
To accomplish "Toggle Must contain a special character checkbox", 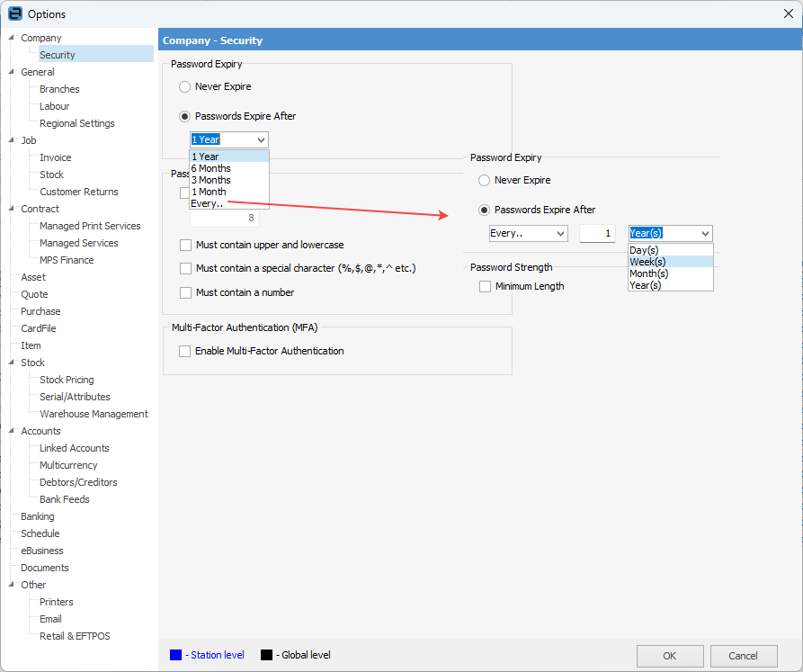I will (186, 268).
